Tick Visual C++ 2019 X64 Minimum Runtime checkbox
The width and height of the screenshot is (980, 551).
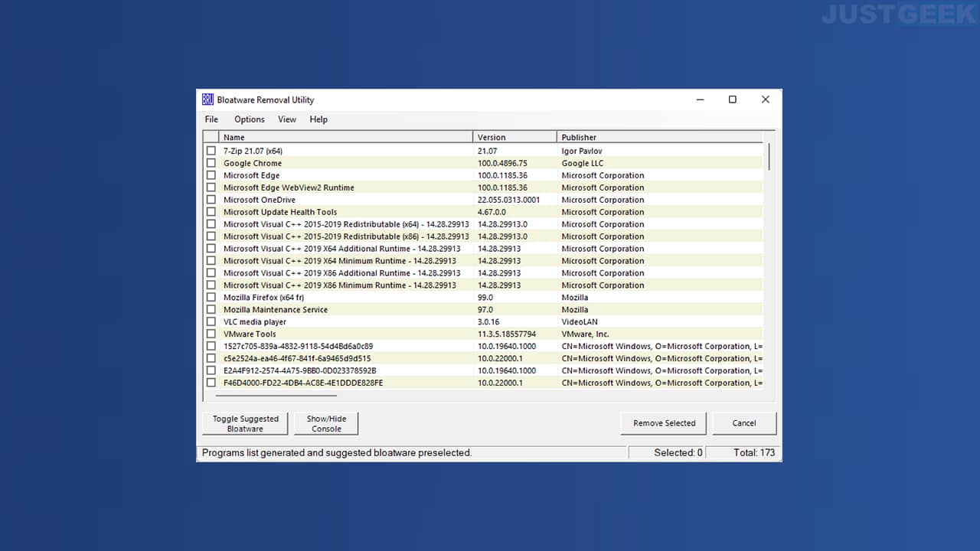point(211,262)
